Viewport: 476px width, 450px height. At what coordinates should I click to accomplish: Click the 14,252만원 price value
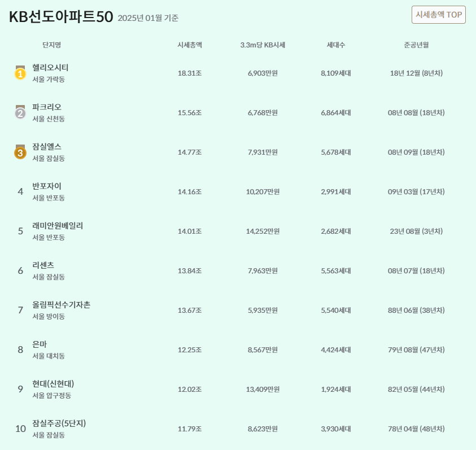(x=263, y=231)
